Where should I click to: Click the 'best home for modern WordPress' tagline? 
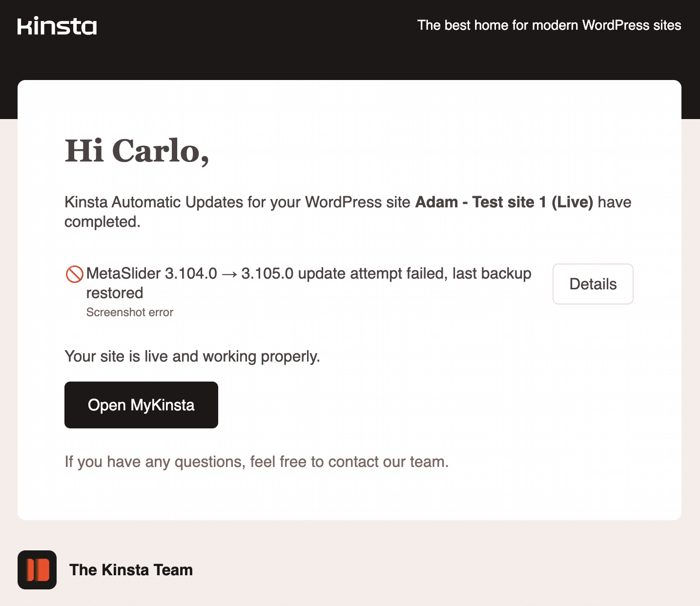click(549, 25)
